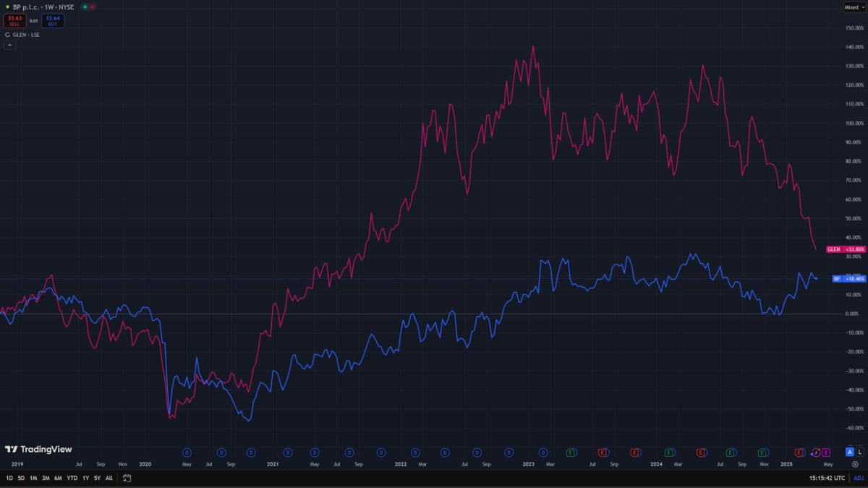Click the TradingView logo
Screen dimensions: 868x488
point(38,449)
